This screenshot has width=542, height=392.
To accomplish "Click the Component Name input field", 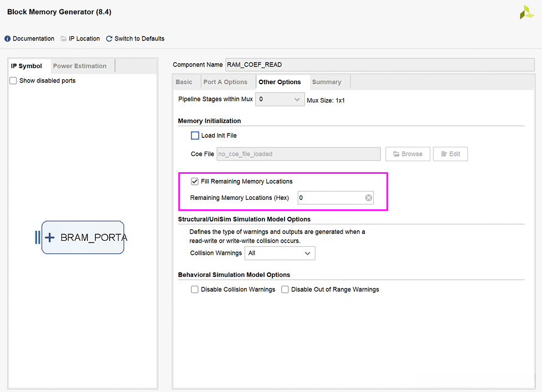I will pyautogui.click(x=379, y=65).
